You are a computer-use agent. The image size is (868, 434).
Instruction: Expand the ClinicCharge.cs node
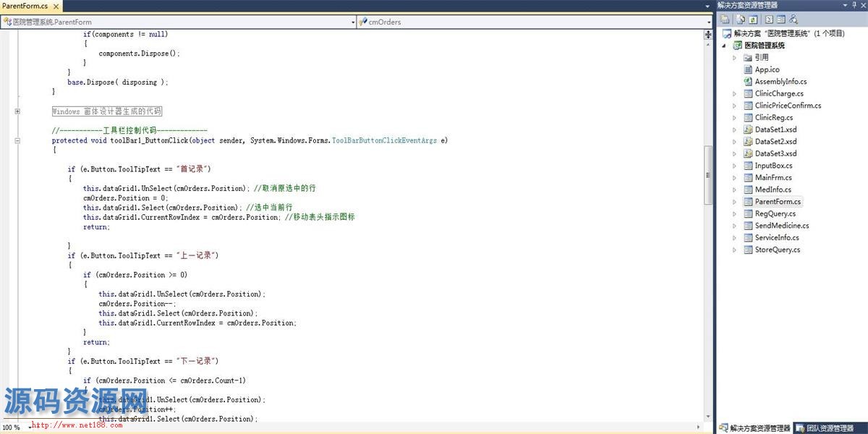click(x=734, y=93)
